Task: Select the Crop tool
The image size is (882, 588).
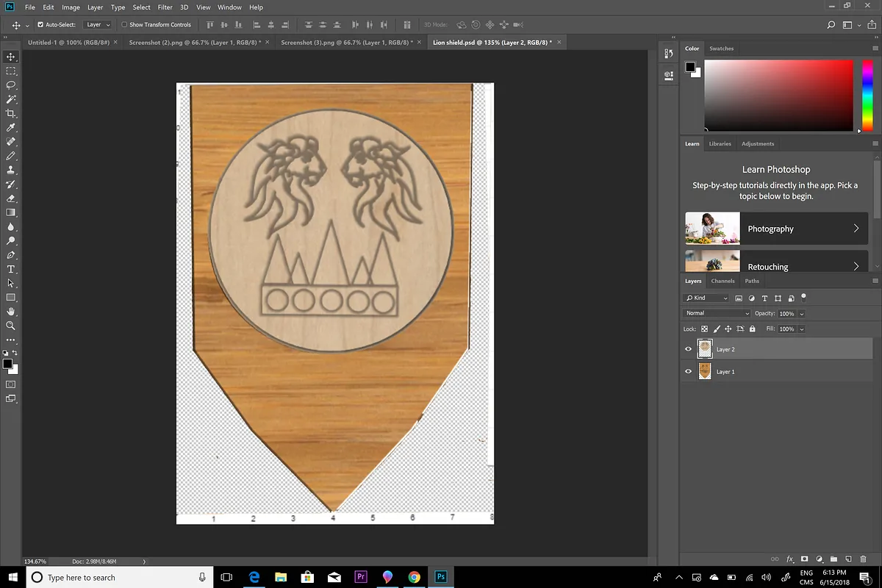Action: coord(11,113)
